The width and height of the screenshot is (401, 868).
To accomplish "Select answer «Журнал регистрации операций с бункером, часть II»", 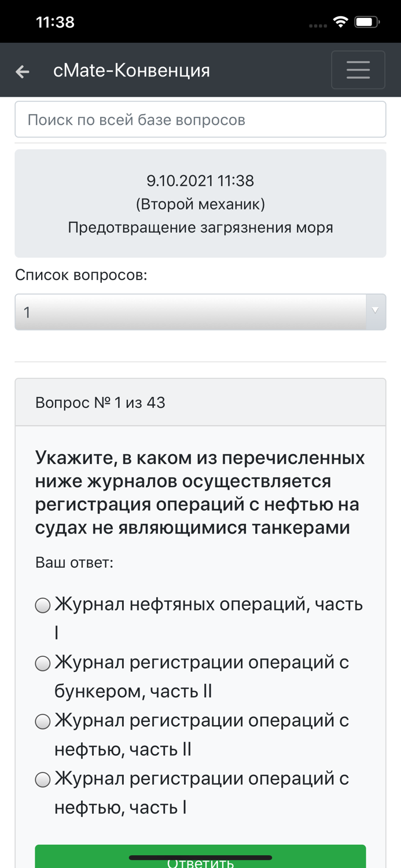I will 42,664.
